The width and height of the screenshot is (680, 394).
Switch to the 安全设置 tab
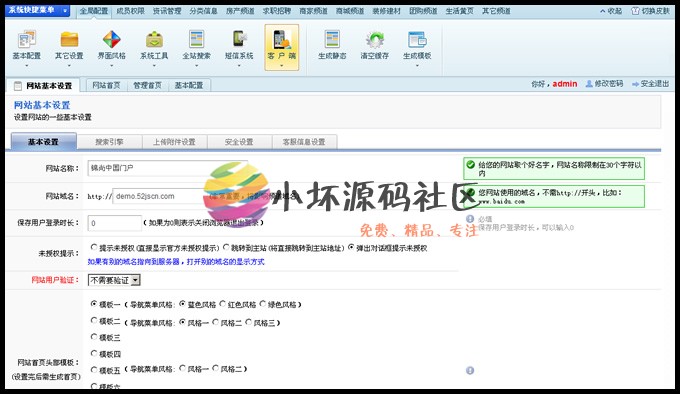coord(239,142)
